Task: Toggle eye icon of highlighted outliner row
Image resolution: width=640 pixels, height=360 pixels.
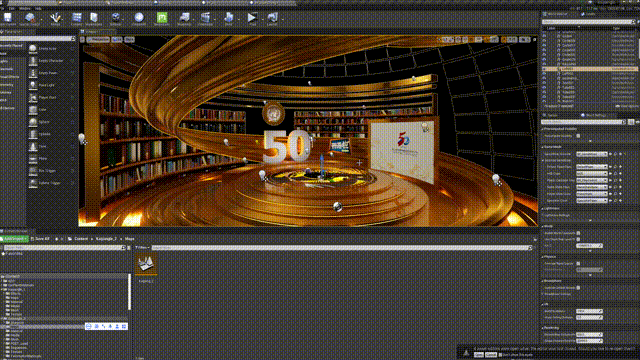Action: [544, 69]
